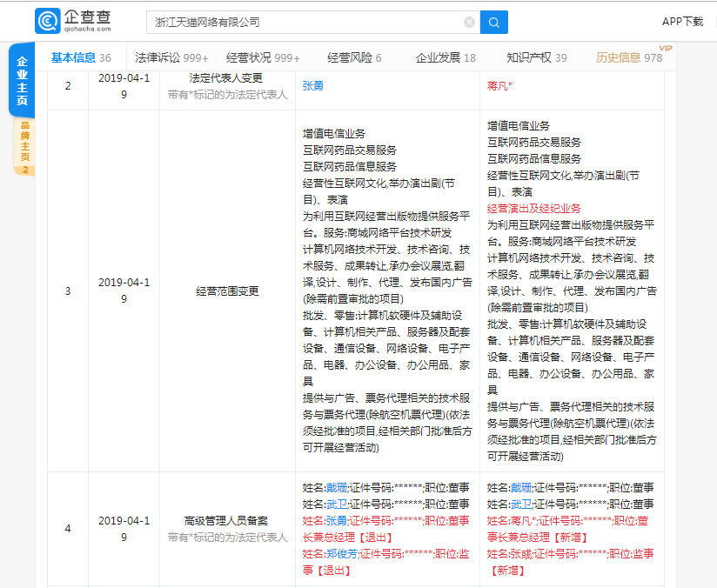Open 张勇 link marked 退出 in row 4
Image resolution: width=717 pixels, height=588 pixels.
[x=337, y=521]
